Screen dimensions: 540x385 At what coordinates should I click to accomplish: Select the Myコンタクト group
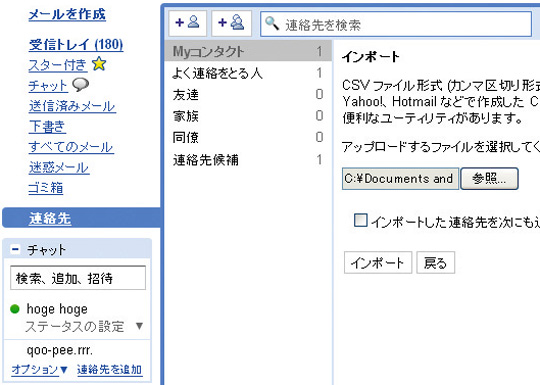[x=248, y=51]
